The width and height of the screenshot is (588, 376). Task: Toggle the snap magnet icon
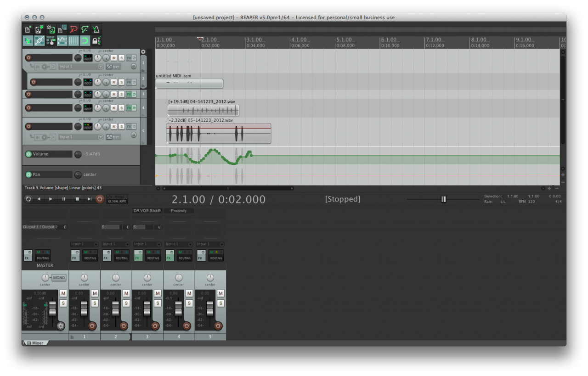click(x=85, y=41)
